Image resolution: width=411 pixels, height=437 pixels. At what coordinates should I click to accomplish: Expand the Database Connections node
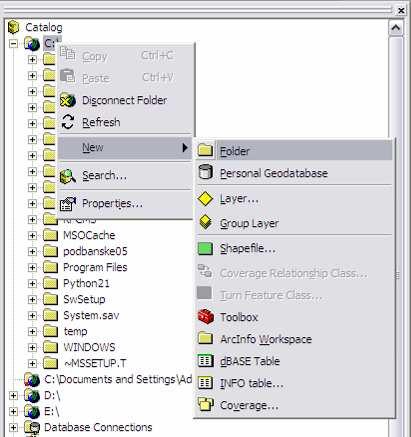point(13,427)
